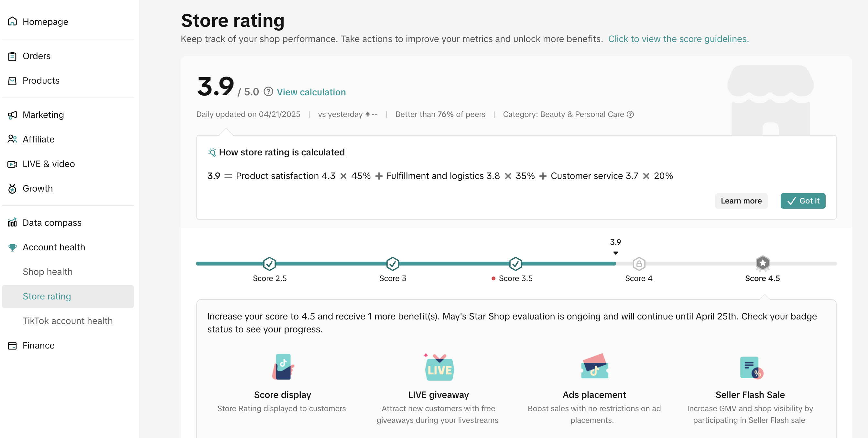Open Shop health in the sidebar
The width and height of the screenshot is (868, 438).
point(48,272)
